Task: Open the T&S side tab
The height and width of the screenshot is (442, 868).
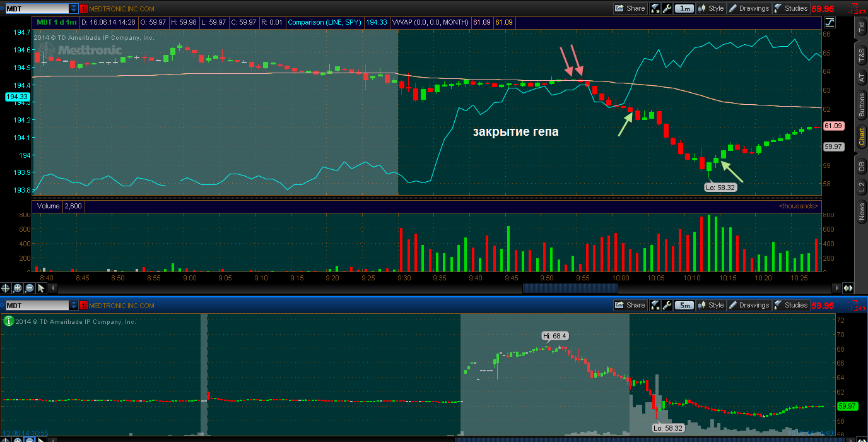Action: coord(860,54)
